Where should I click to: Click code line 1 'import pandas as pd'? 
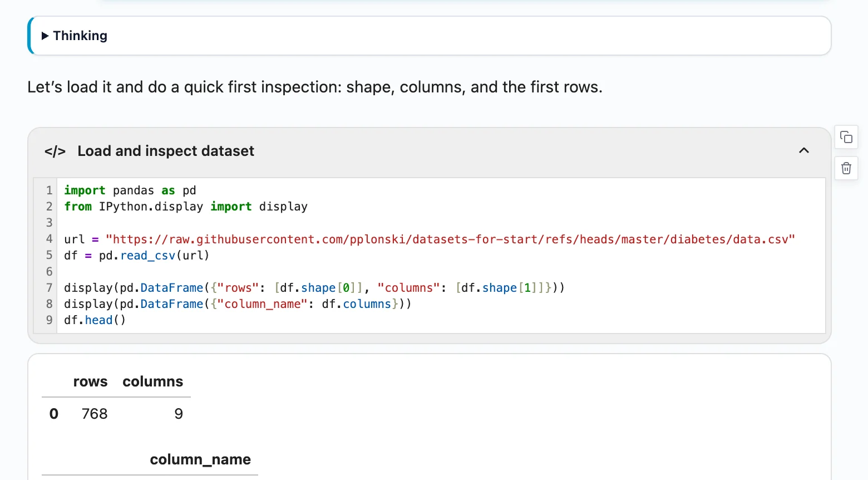[x=130, y=190]
